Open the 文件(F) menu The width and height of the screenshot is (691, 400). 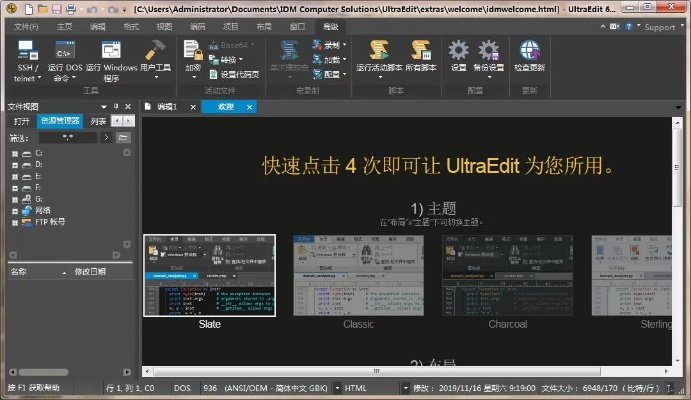coord(27,27)
